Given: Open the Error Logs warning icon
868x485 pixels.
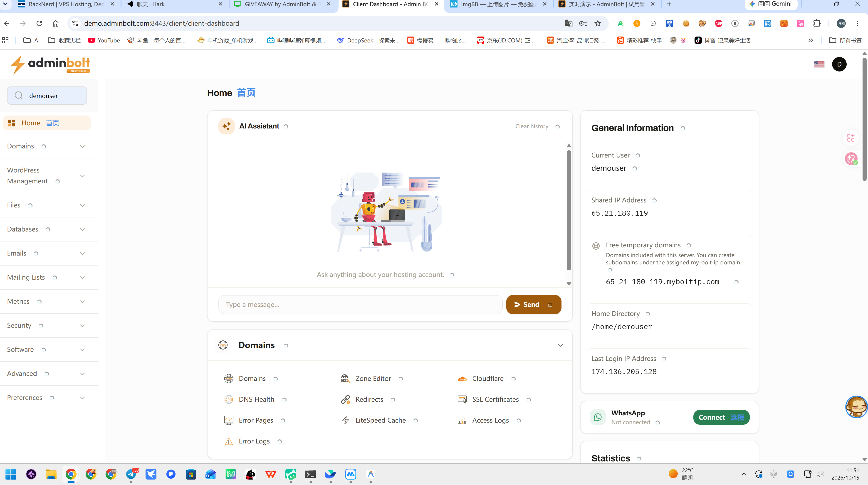Looking at the screenshot, I should pos(229,441).
